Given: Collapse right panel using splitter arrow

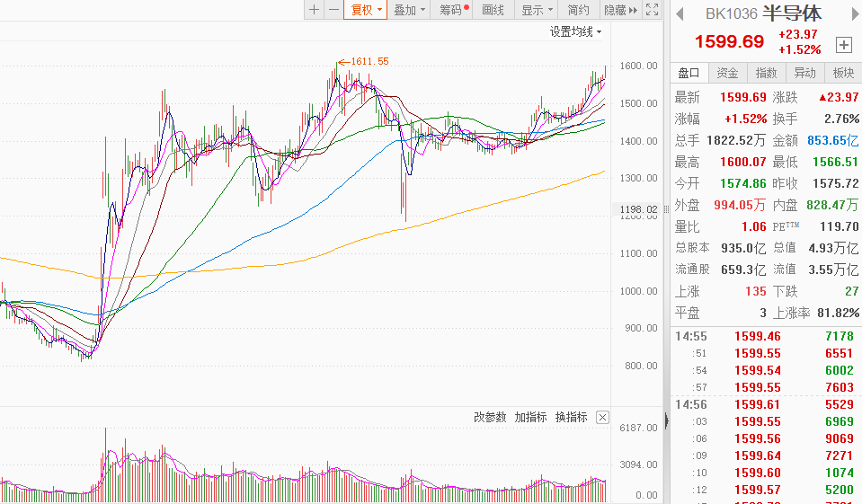Looking at the screenshot, I should click(666, 420).
